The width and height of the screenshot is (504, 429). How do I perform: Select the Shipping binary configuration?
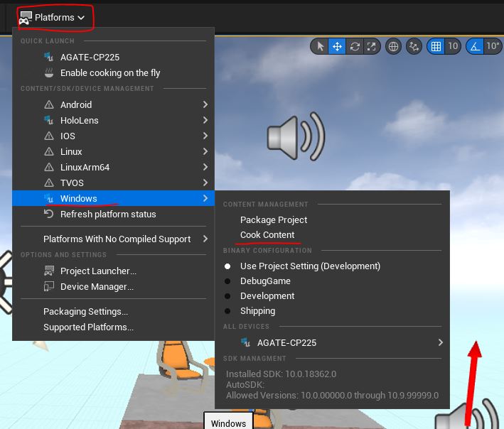click(x=257, y=311)
